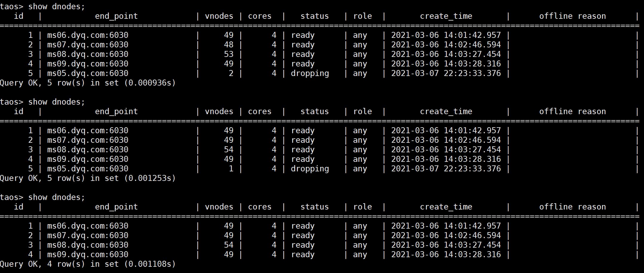Click the vnodes column header in first table

219,16
